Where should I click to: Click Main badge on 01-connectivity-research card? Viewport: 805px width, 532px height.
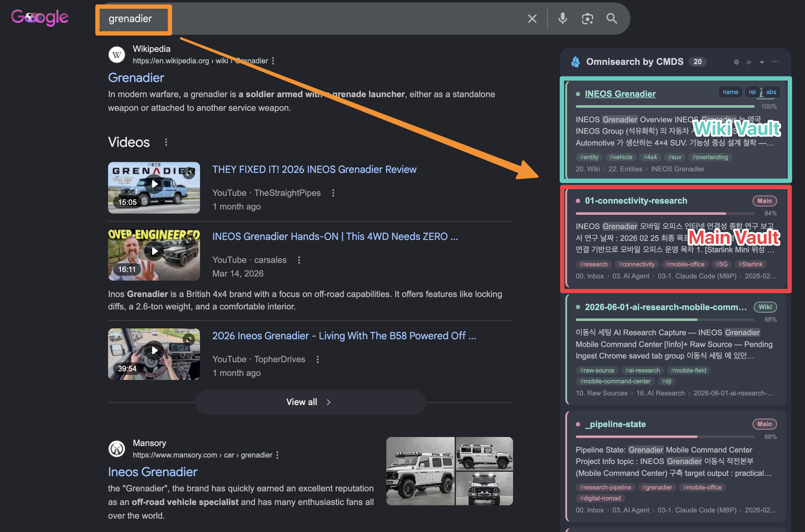pyautogui.click(x=764, y=201)
